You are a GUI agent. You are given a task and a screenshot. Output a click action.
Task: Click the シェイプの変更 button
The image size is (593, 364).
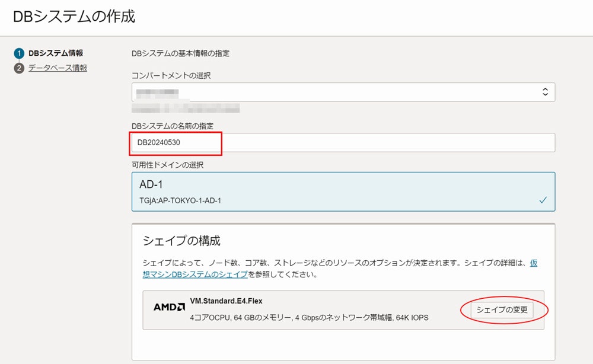click(x=502, y=310)
